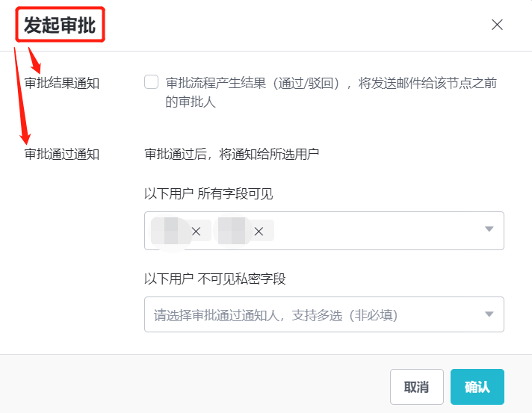Select the 审批结果通知 label
Screen dimensions: 532x413
(62, 83)
